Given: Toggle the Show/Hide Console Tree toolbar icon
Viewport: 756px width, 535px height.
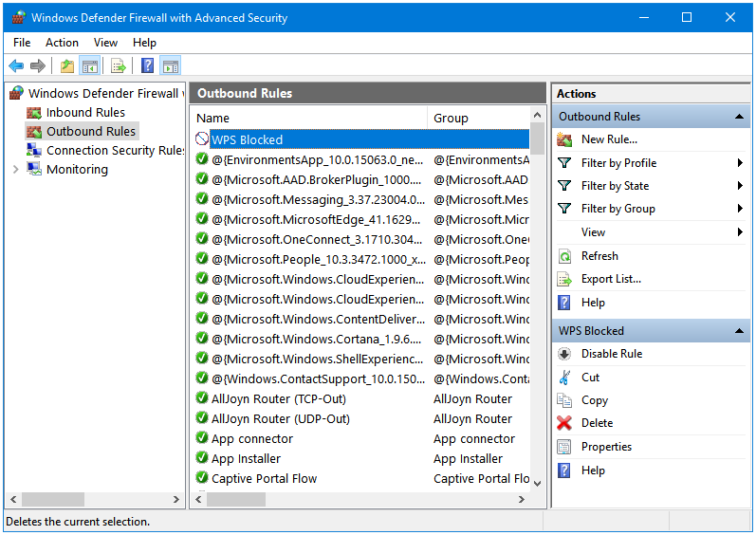Looking at the screenshot, I should tap(90, 65).
